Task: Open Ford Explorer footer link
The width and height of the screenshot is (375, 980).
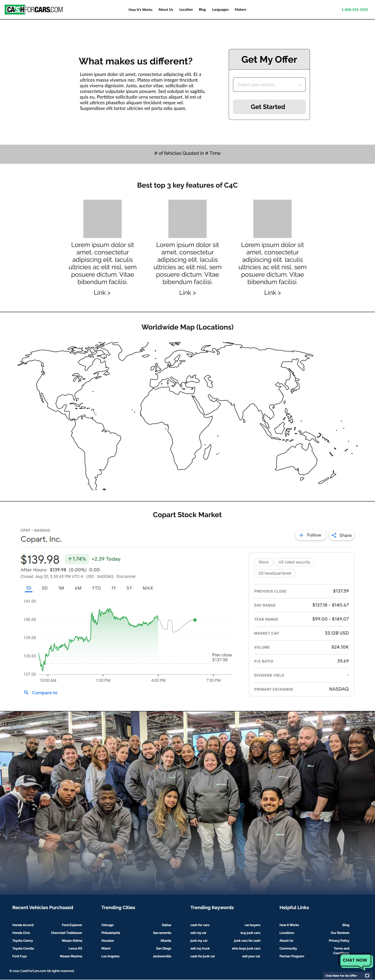Action: tap(72, 925)
